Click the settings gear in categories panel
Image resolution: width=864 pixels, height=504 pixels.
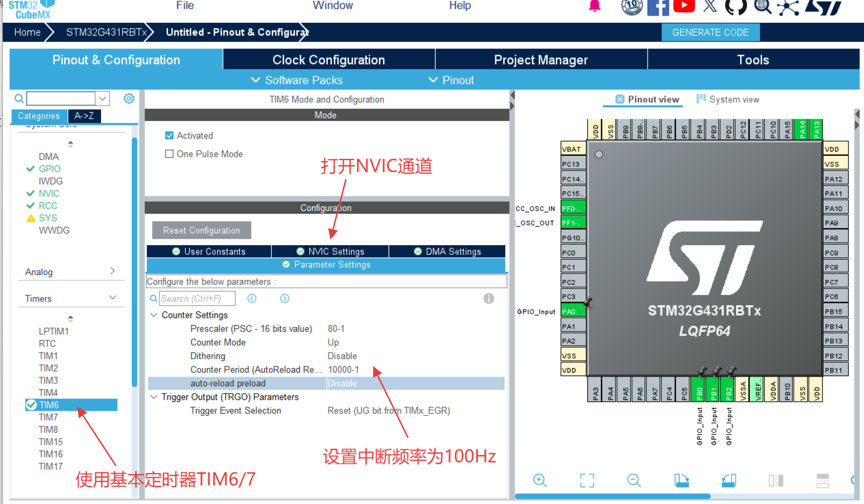click(129, 98)
